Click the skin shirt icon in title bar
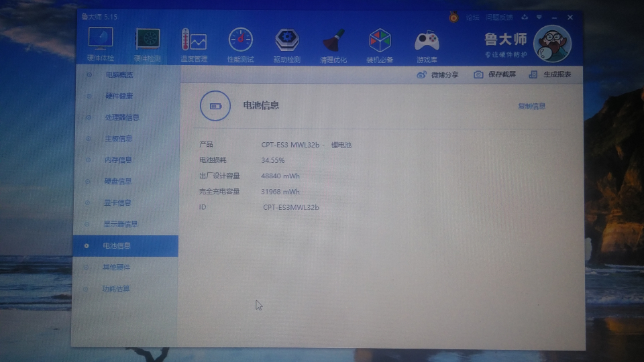This screenshot has height=362, width=644. click(x=525, y=17)
